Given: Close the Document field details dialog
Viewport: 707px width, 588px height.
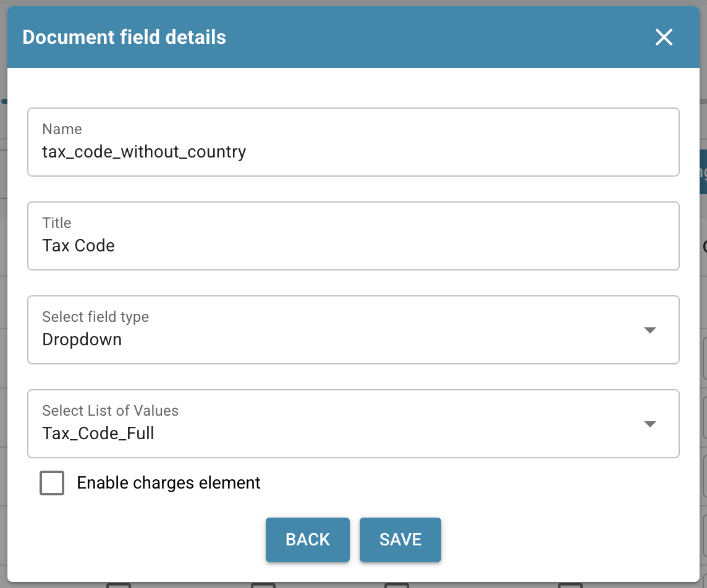Looking at the screenshot, I should tap(664, 38).
